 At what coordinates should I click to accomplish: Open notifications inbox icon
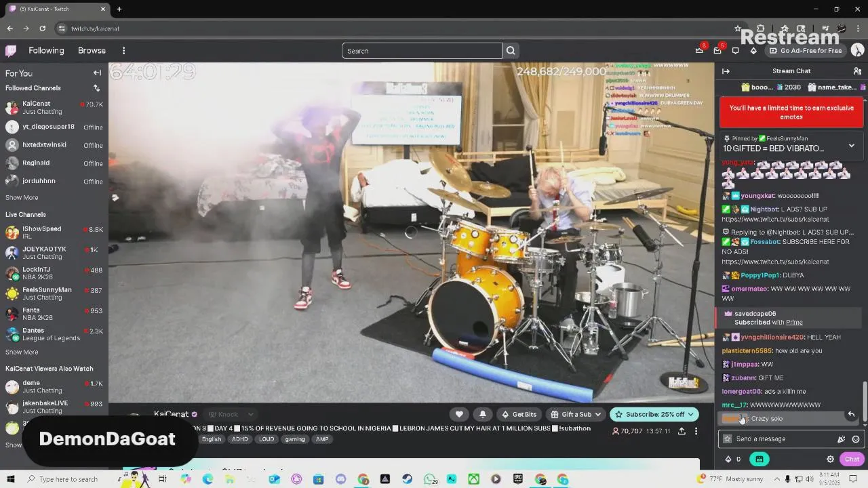click(717, 51)
